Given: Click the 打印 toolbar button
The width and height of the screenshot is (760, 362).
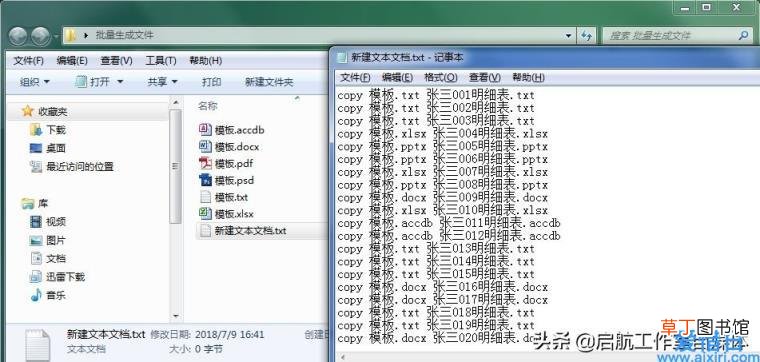Looking at the screenshot, I should point(211,82).
